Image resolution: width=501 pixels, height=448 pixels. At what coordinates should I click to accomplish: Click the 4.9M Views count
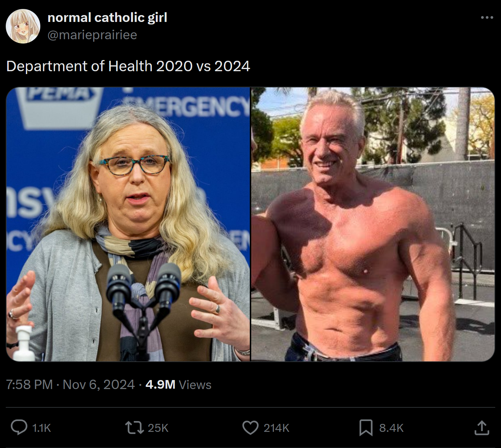178,384
